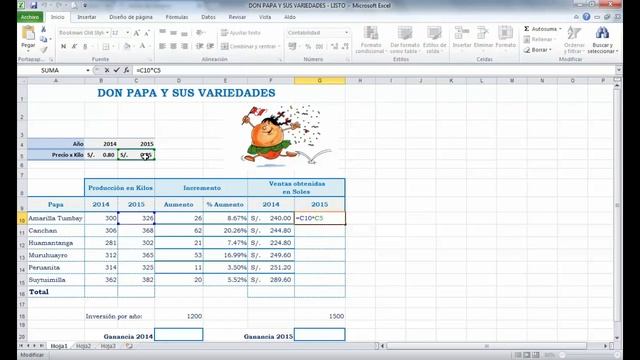Click the Save icon in quick access toolbar
The image size is (640, 360).
(33, 5)
